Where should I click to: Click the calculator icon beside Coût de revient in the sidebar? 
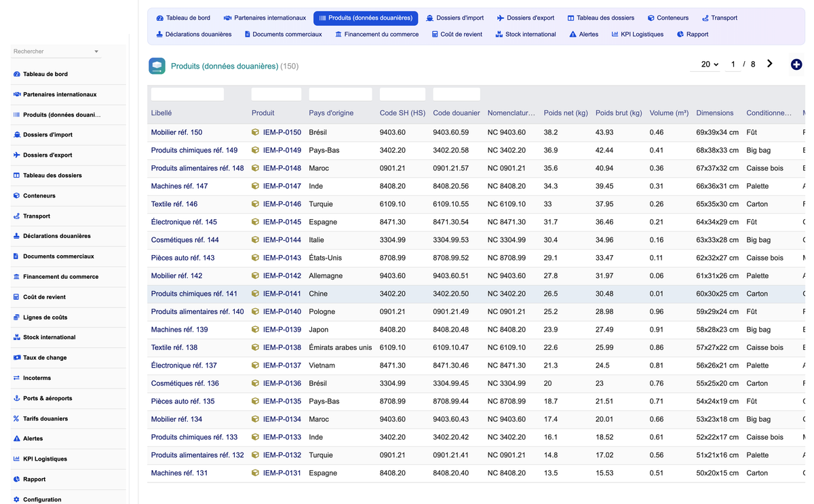coord(17,297)
